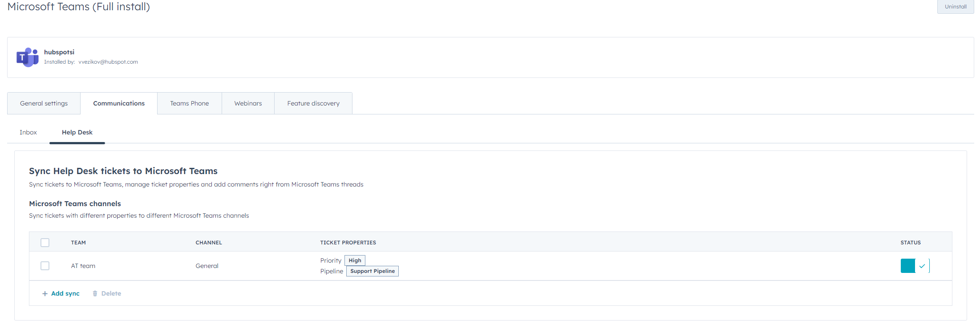
Task: Click the Support Pipeline tag
Action: (x=373, y=271)
